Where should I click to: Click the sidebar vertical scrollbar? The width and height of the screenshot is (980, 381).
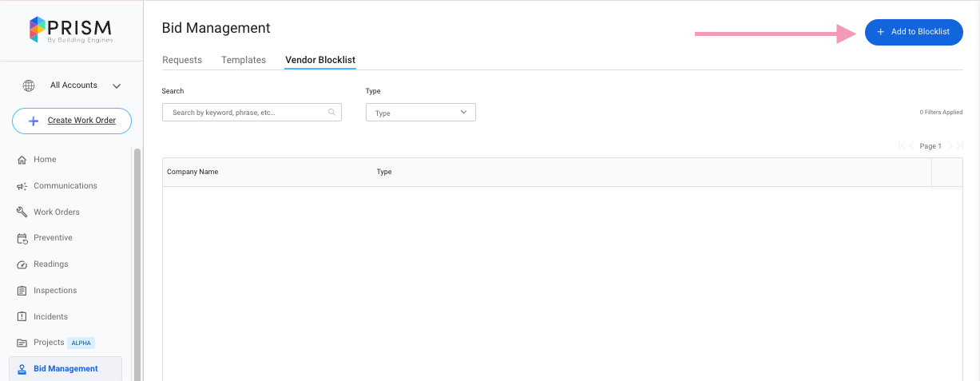click(137, 264)
